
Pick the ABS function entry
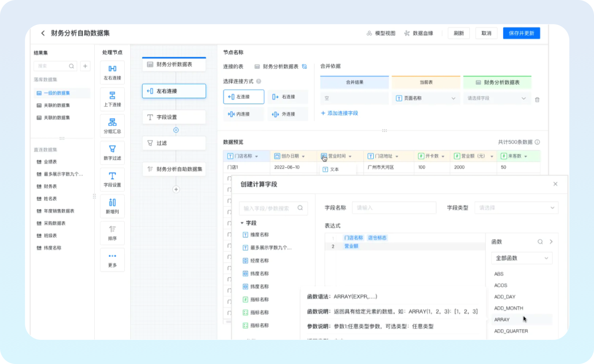(x=499, y=274)
